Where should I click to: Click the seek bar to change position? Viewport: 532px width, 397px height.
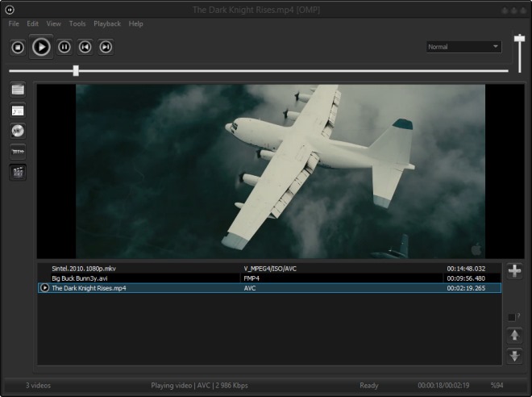click(x=259, y=71)
